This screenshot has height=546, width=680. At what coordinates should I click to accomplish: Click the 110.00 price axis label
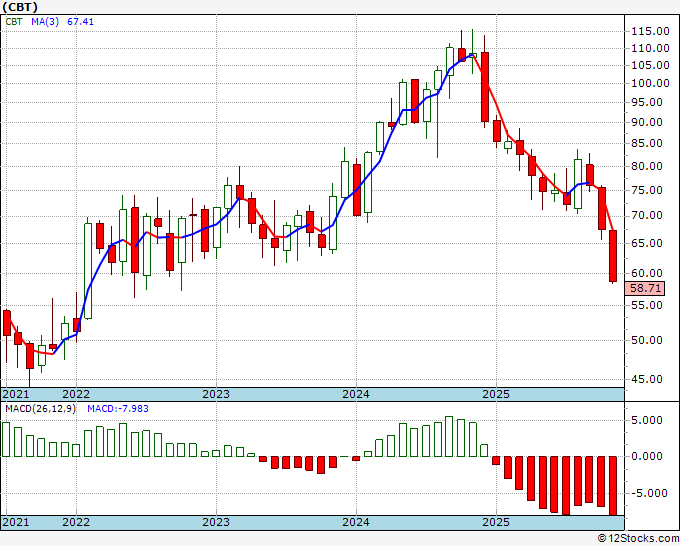click(650, 48)
